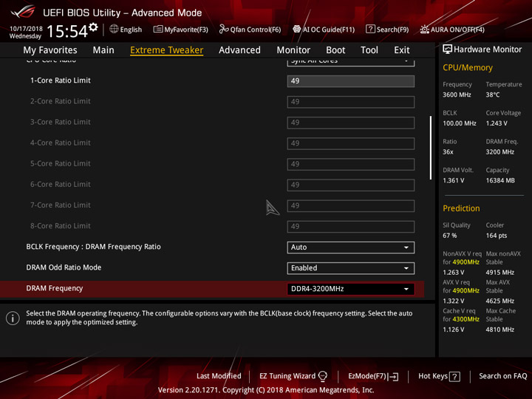
Task: Select the Exit tab
Action: click(402, 50)
